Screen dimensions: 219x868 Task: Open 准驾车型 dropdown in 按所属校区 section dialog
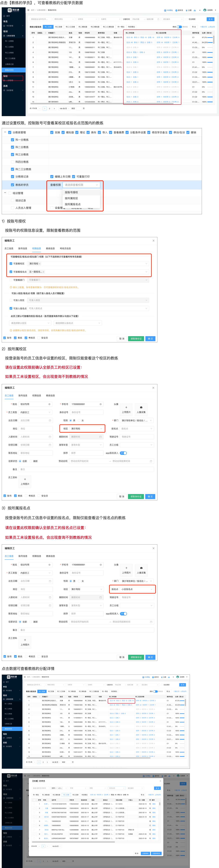(x=86, y=445)
